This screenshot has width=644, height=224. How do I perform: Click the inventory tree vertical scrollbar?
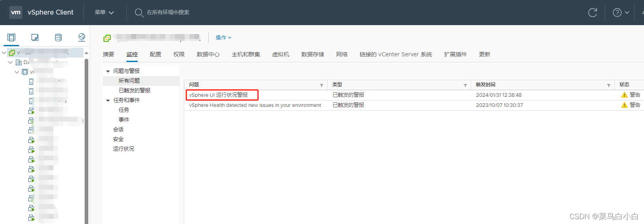(x=86, y=141)
